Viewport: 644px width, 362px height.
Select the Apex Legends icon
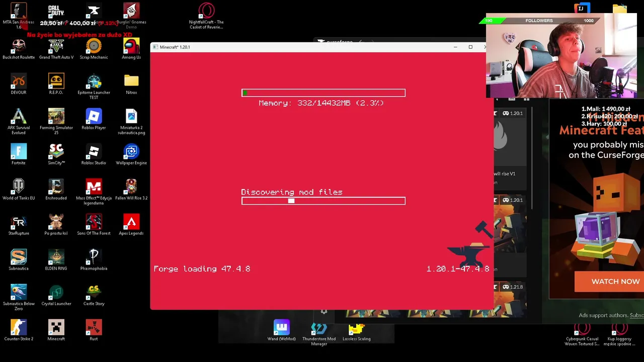(x=131, y=225)
